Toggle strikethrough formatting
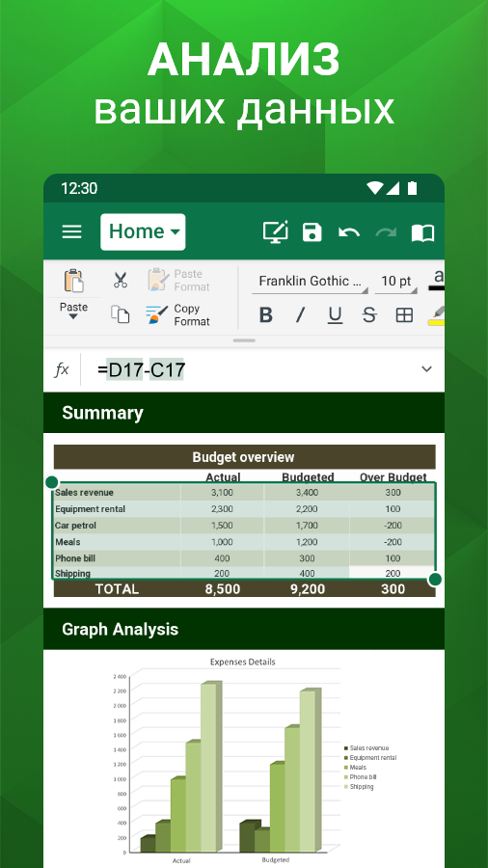This screenshot has height=868, width=488. (369, 315)
